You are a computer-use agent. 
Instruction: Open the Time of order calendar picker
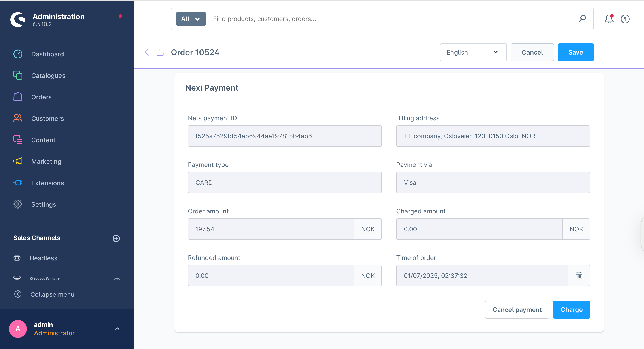click(579, 275)
